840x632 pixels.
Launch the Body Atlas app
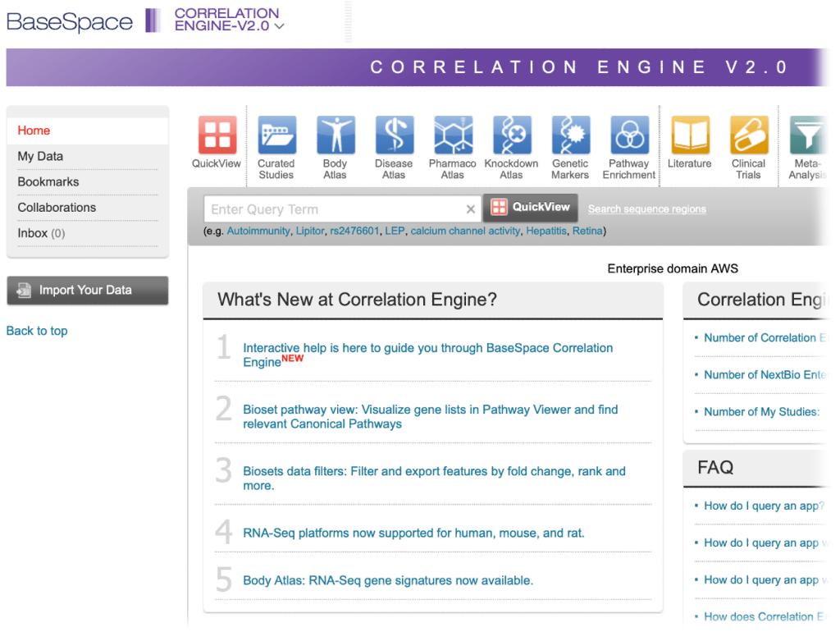(336, 135)
